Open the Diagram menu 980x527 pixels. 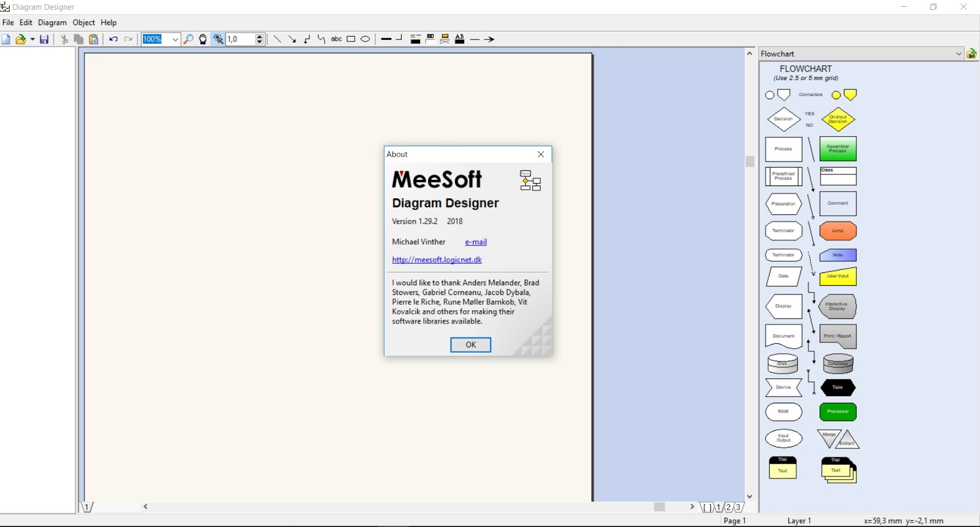coord(52,23)
